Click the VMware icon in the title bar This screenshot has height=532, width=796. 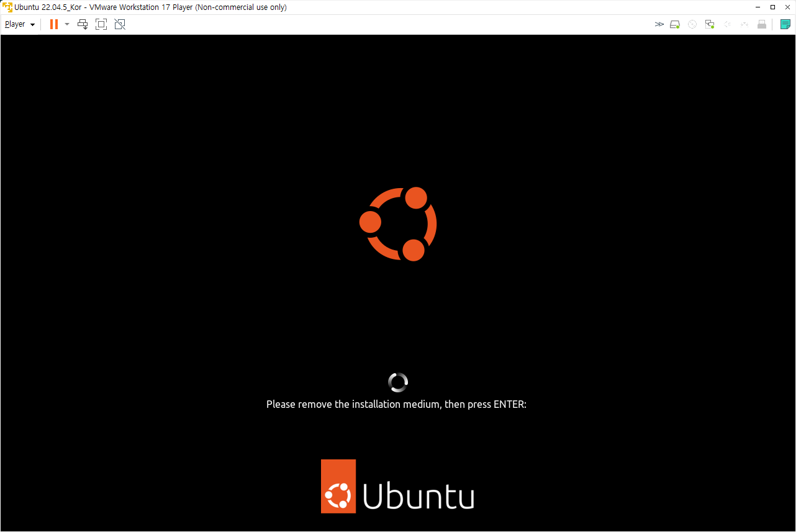tap(7, 7)
